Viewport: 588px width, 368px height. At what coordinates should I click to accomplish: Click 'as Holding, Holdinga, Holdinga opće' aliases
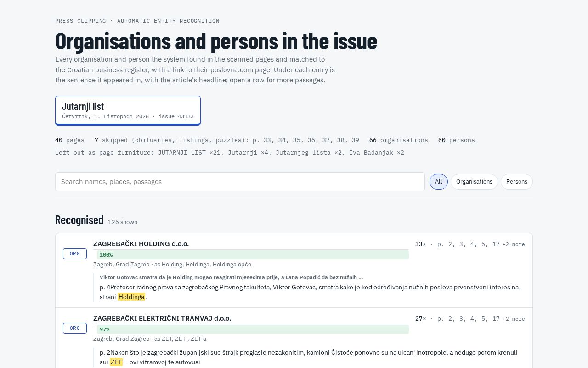coord(203,264)
